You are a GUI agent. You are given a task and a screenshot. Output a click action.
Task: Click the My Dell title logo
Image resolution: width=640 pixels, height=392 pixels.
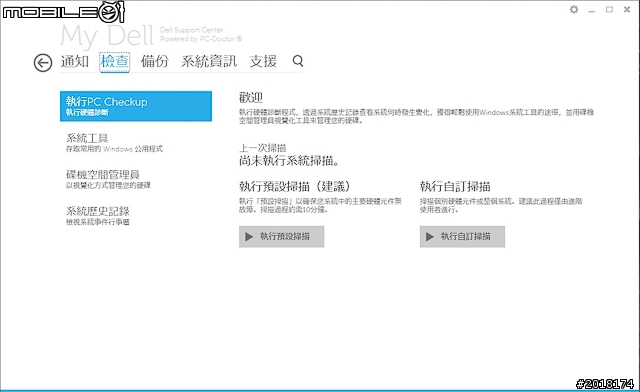point(107,36)
